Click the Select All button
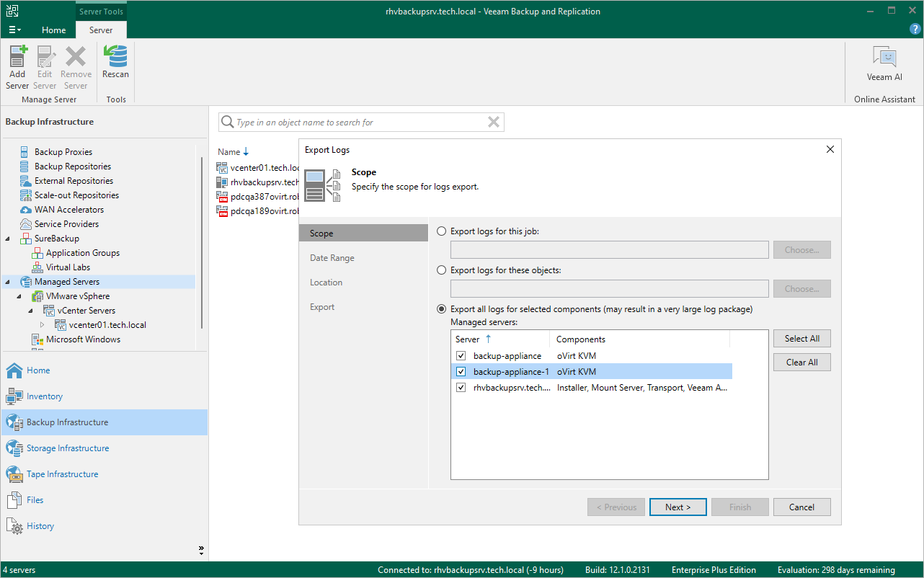 click(802, 339)
